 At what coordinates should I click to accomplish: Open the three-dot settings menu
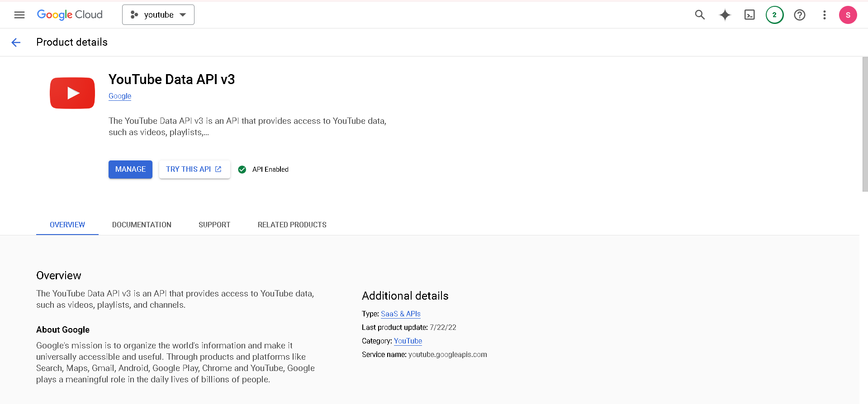coord(824,15)
